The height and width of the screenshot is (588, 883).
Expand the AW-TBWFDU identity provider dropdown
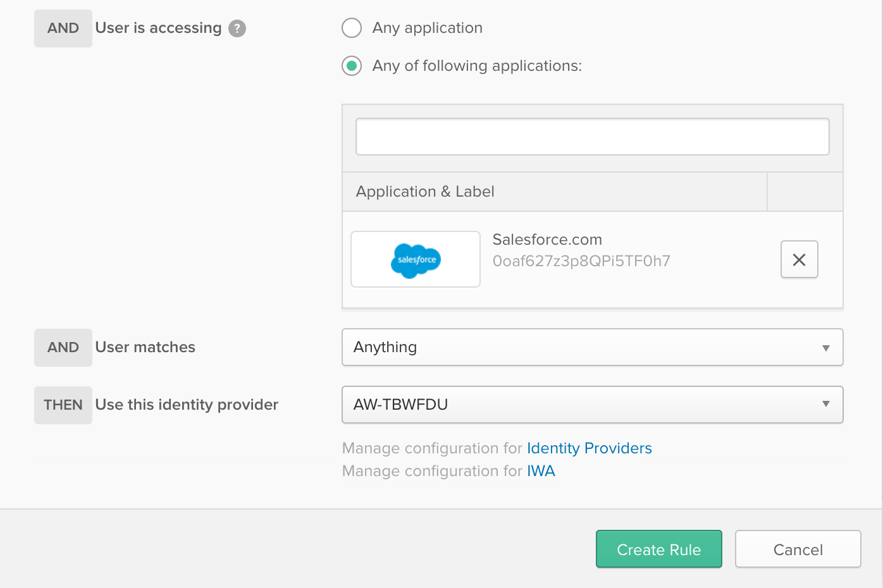pos(592,405)
